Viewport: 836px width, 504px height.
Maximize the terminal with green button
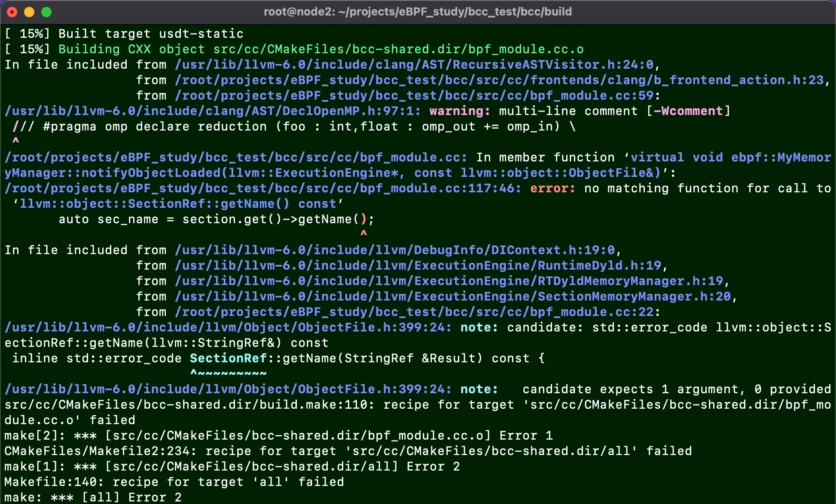click(46, 12)
